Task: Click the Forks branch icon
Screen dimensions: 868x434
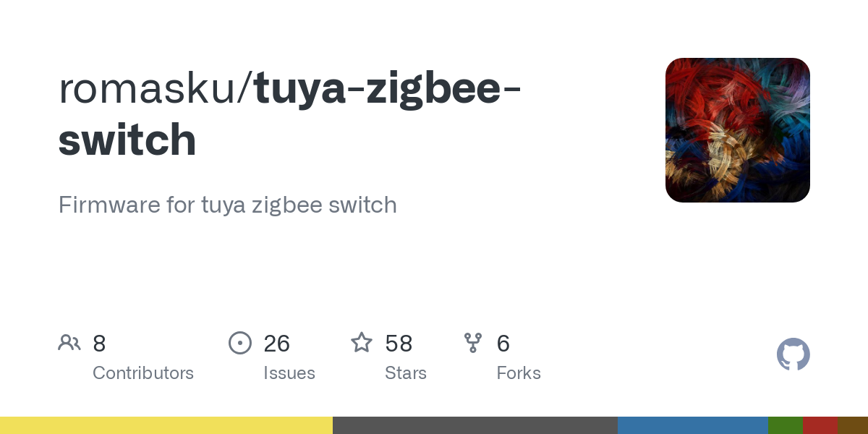Action: point(473,343)
